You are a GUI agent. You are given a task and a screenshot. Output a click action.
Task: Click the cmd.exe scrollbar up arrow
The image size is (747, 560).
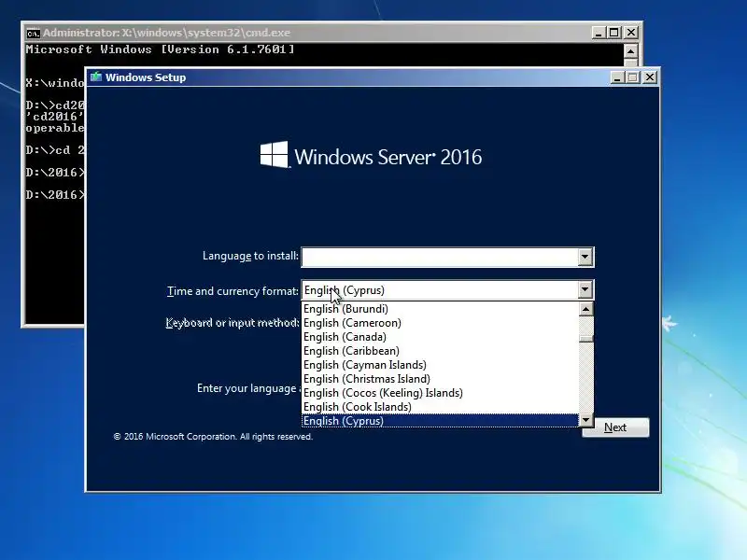(x=630, y=51)
